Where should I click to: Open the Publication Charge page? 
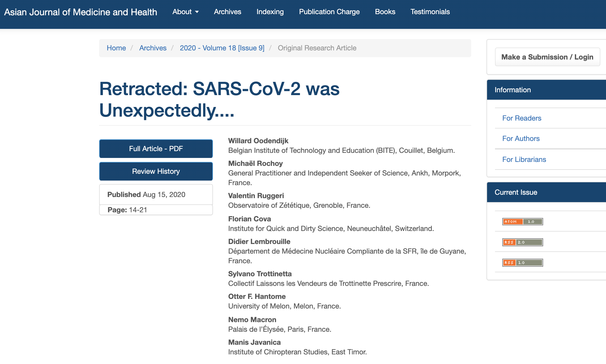329,12
